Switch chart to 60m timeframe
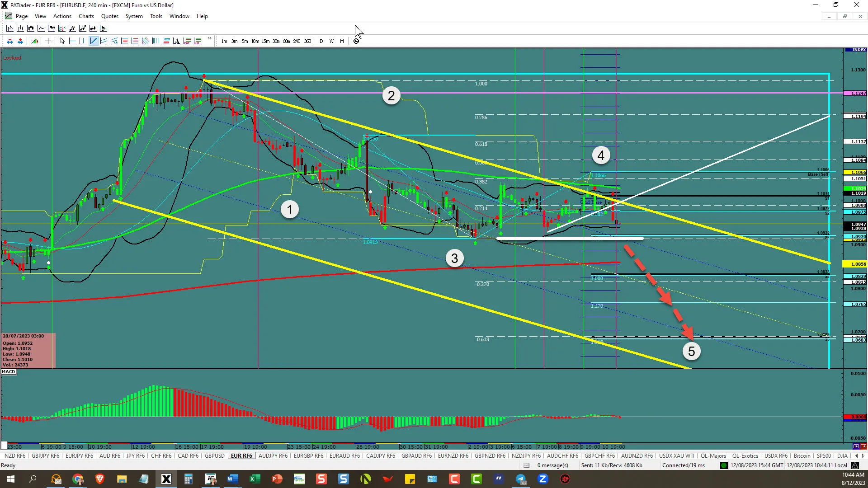Image resolution: width=868 pixels, height=488 pixels. point(286,41)
